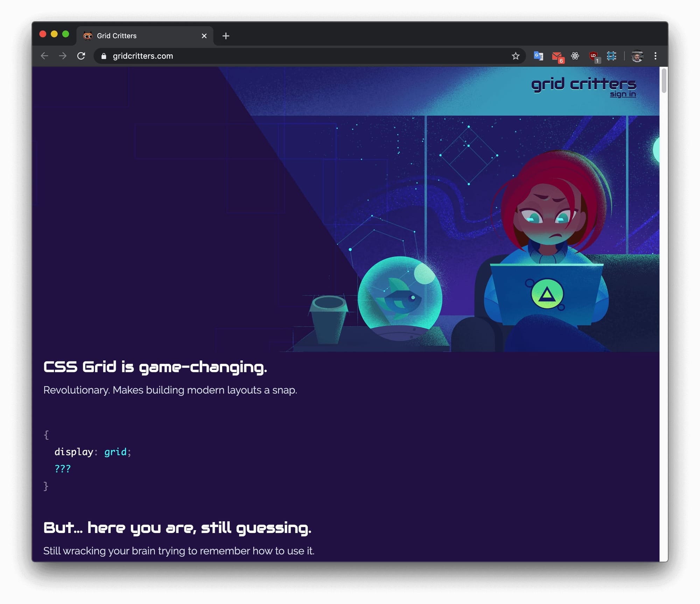Open the Gmail checker extension with badge 6
Image resolution: width=700 pixels, height=604 pixels.
[x=557, y=56]
